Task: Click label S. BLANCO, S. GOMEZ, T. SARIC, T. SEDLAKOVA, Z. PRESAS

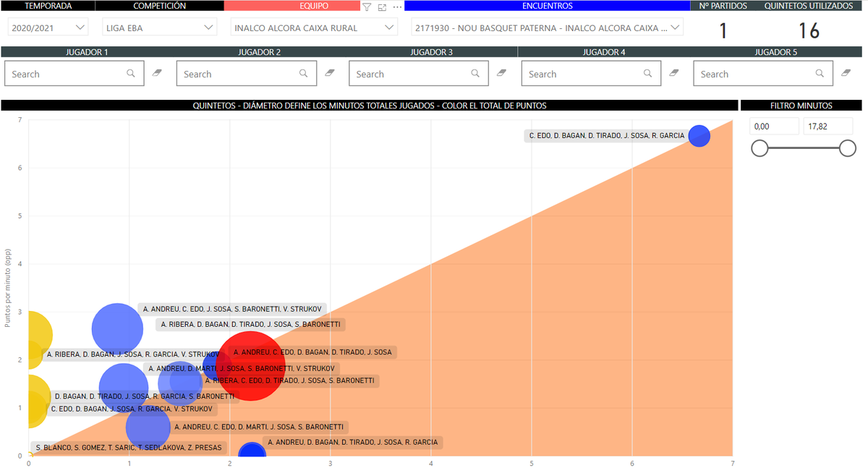Action: pyautogui.click(x=129, y=448)
